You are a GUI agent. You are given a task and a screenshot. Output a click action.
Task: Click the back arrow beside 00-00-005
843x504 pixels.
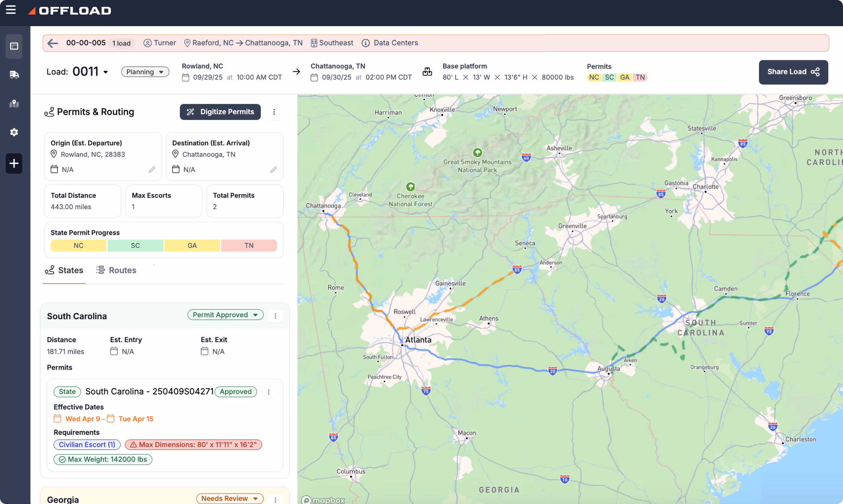[53, 43]
